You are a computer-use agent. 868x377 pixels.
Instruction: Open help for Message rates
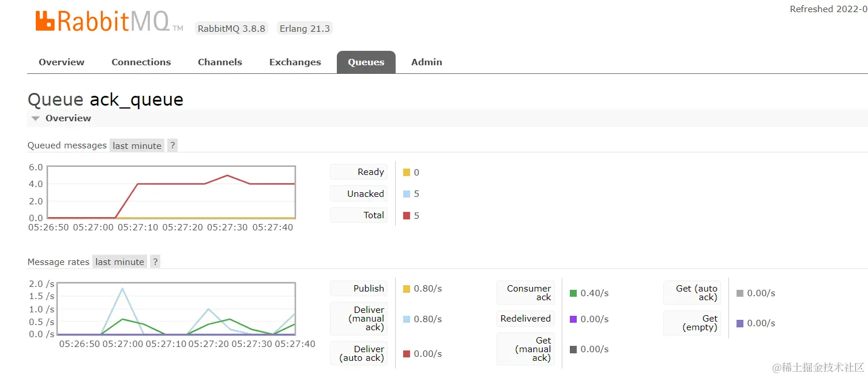(x=155, y=262)
